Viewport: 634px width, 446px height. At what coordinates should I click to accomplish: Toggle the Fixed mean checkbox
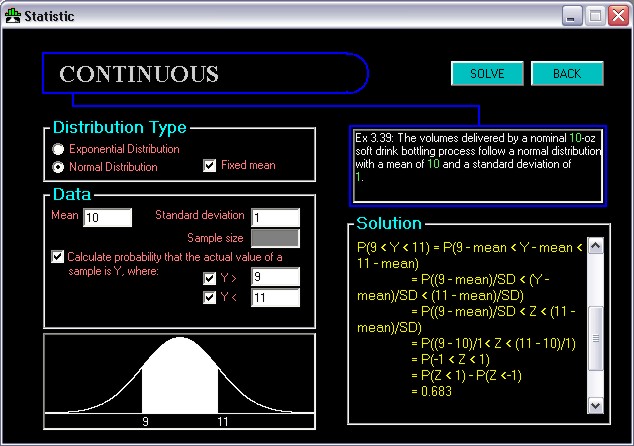pos(209,165)
